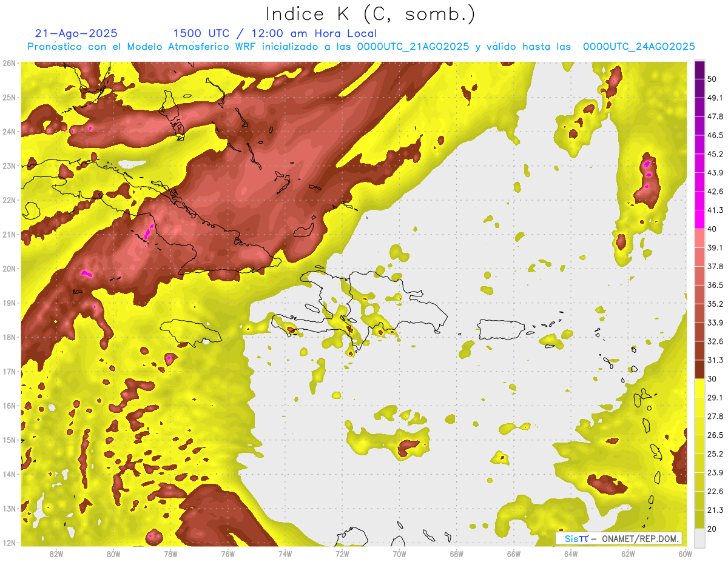Click the 60W longitude label

click(x=686, y=554)
